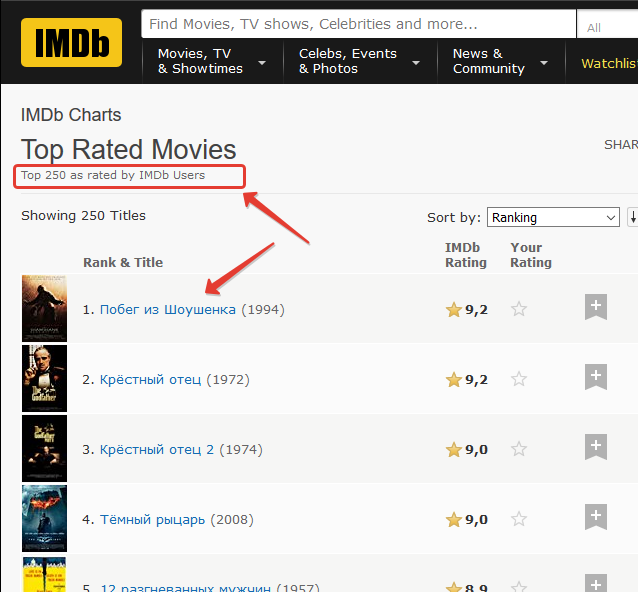Click the IMDb logo
This screenshot has height=592, width=638.
click(x=71, y=42)
